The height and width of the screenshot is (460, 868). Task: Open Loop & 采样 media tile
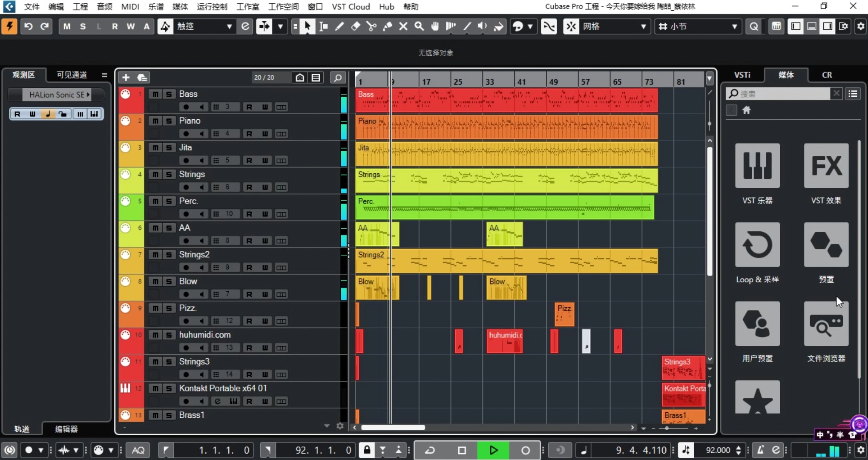click(757, 244)
